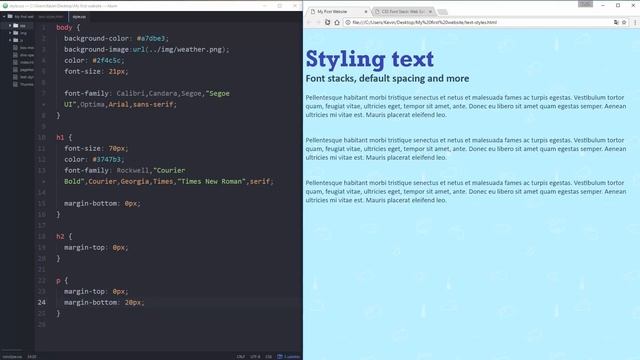Image resolution: width=640 pixels, height=360 pixels.
Task: Open the files indicator in Atom status bar
Action: (289, 357)
